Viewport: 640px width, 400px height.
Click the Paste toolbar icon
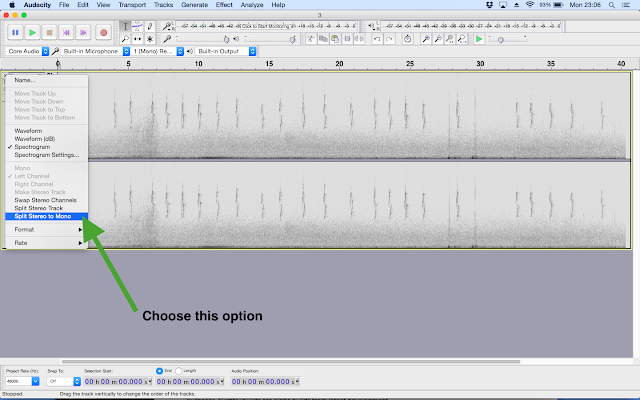335,39
